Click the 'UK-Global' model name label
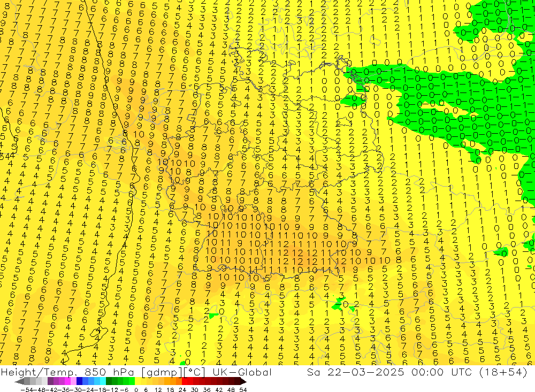 coord(242,372)
